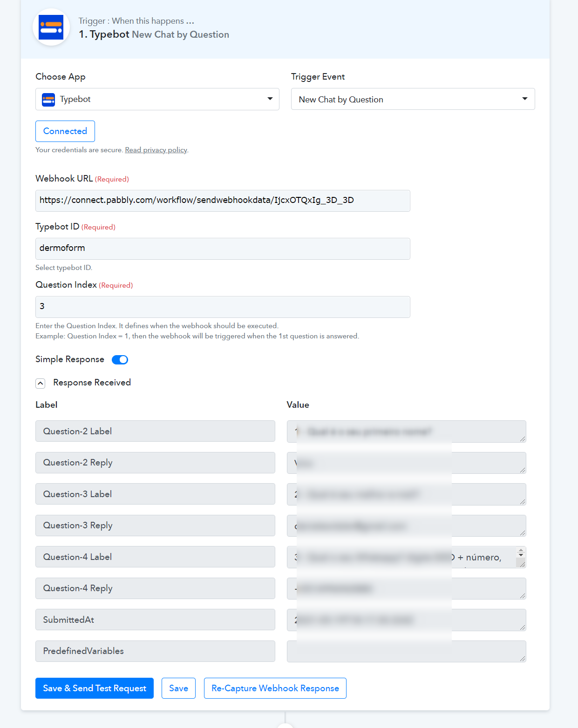Viewport: 578px width, 728px height.
Task: Click the Question-4 Reply value text area
Action: [x=407, y=588]
